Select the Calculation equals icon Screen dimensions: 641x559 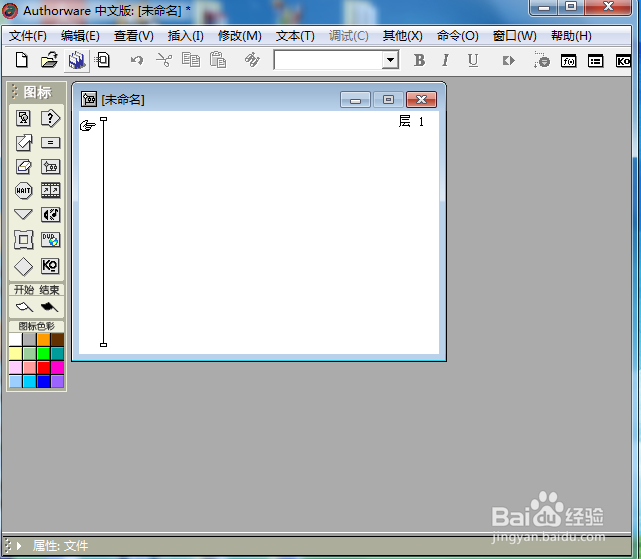pos(50,143)
